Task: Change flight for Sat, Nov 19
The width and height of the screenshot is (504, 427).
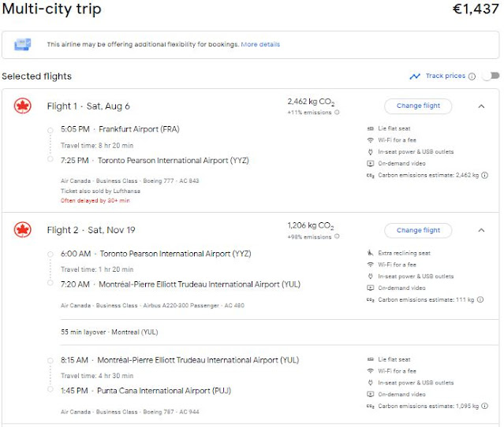Action: (418, 230)
